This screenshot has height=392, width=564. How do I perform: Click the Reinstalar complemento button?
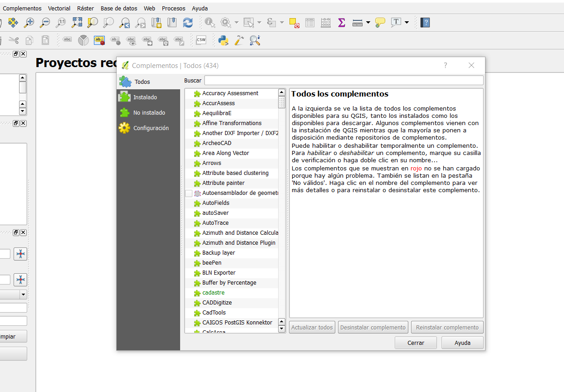pyautogui.click(x=447, y=327)
